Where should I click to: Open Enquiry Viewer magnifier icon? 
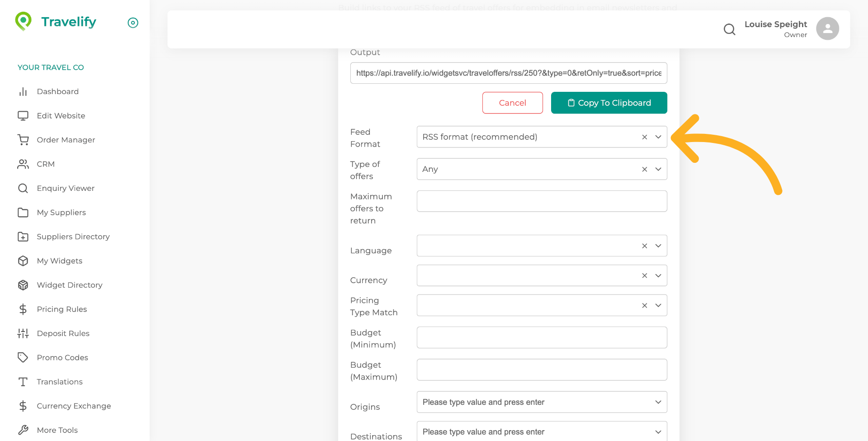tap(23, 188)
